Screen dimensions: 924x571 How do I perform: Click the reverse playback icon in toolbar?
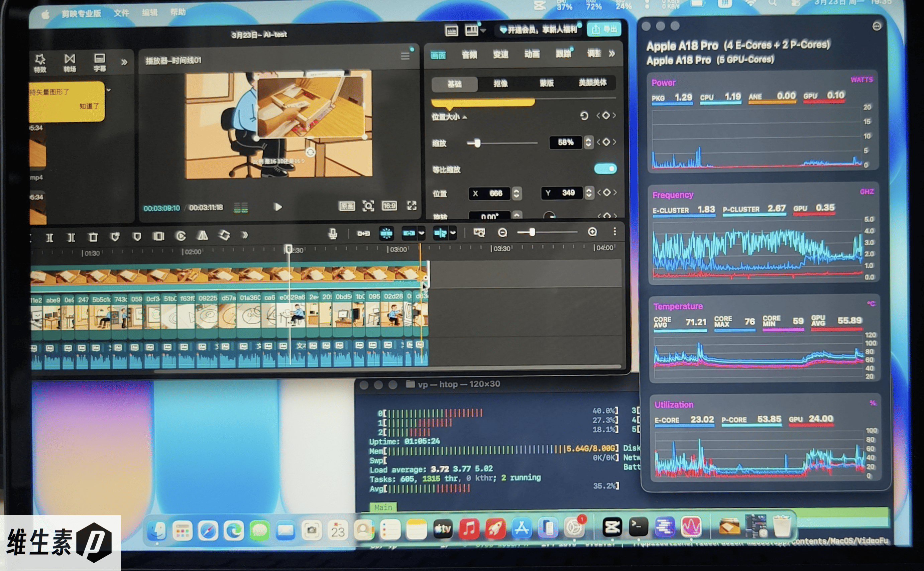point(181,236)
